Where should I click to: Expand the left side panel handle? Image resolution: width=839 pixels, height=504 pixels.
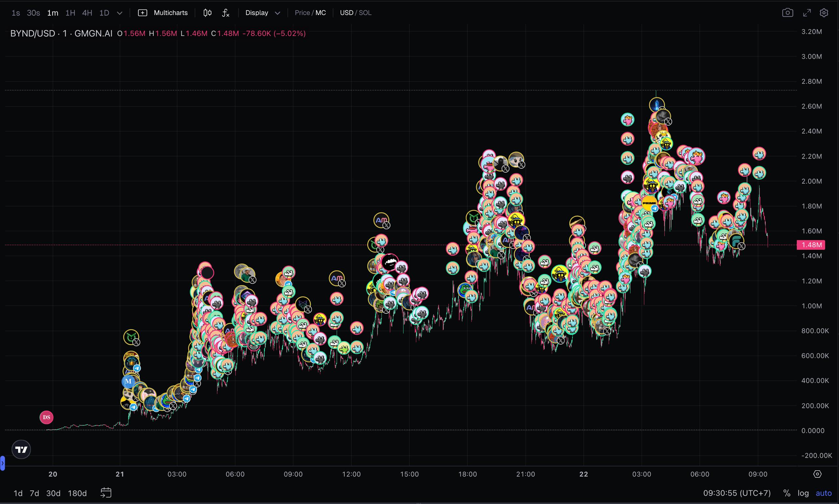coord(2,463)
